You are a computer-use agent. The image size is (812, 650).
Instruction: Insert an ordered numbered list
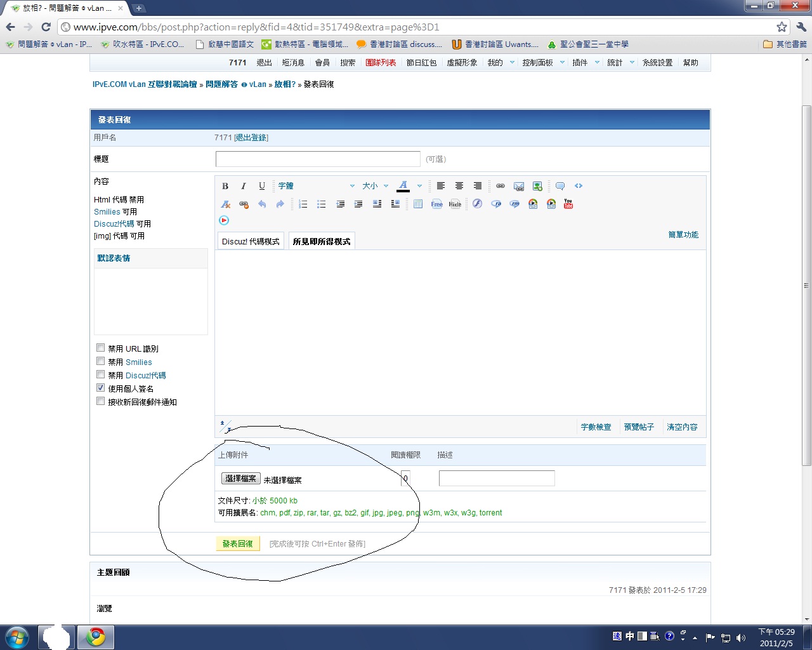[303, 204]
